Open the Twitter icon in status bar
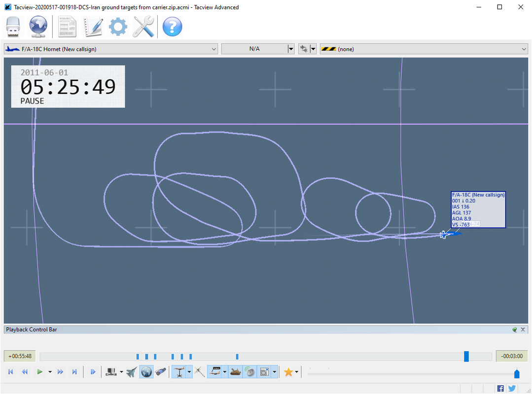Viewport: 532px width, 394px height. click(x=512, y=389)
